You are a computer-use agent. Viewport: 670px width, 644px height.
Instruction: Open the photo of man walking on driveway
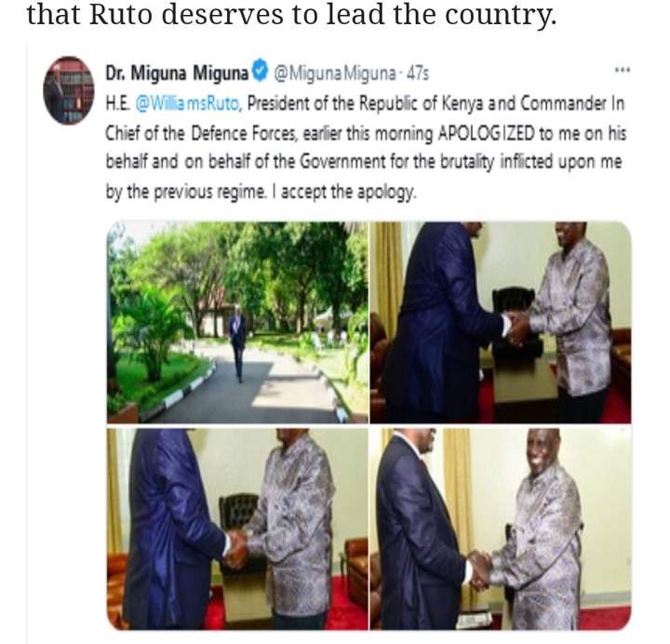(x=237, y=322)
